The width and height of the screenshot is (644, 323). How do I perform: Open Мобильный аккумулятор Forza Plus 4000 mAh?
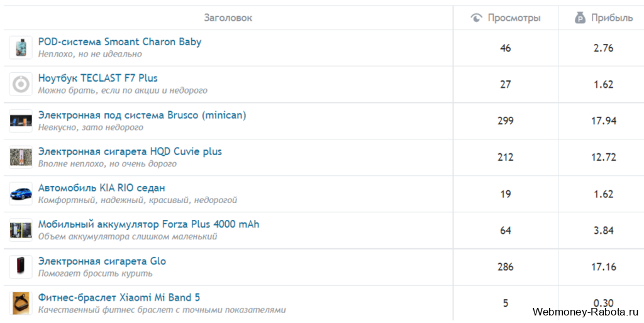(148, 224)
